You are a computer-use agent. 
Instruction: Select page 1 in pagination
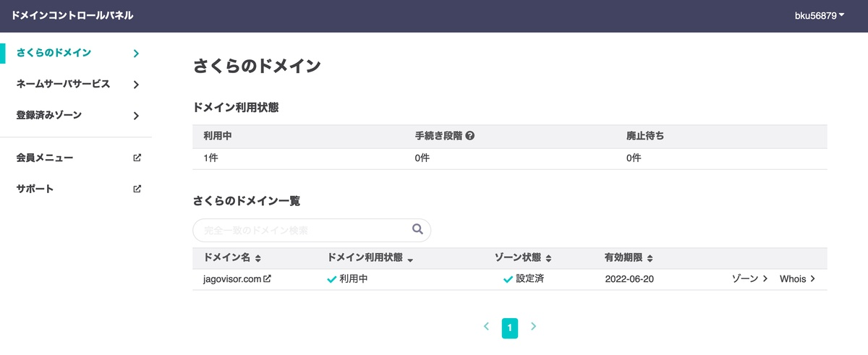tap(510, 328)
